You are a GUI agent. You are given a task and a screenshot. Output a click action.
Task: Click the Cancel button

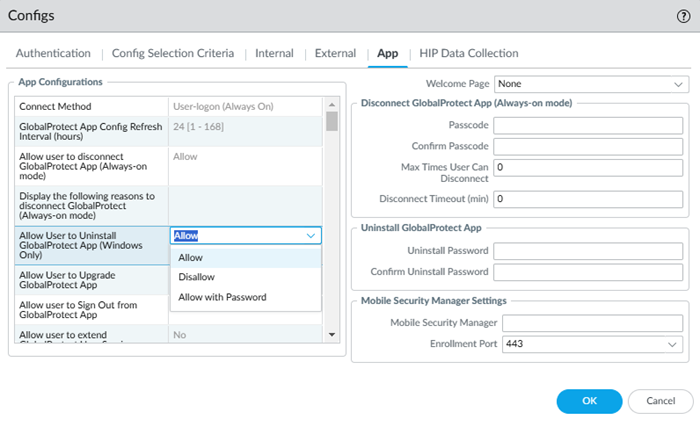coord(660,401)
